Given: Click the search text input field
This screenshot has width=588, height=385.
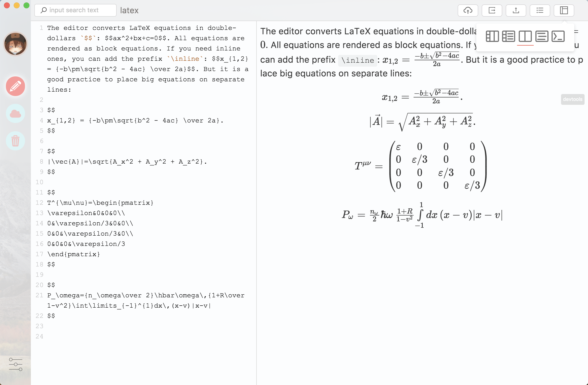Looking at the screenshot, I should tap(75, 10).
